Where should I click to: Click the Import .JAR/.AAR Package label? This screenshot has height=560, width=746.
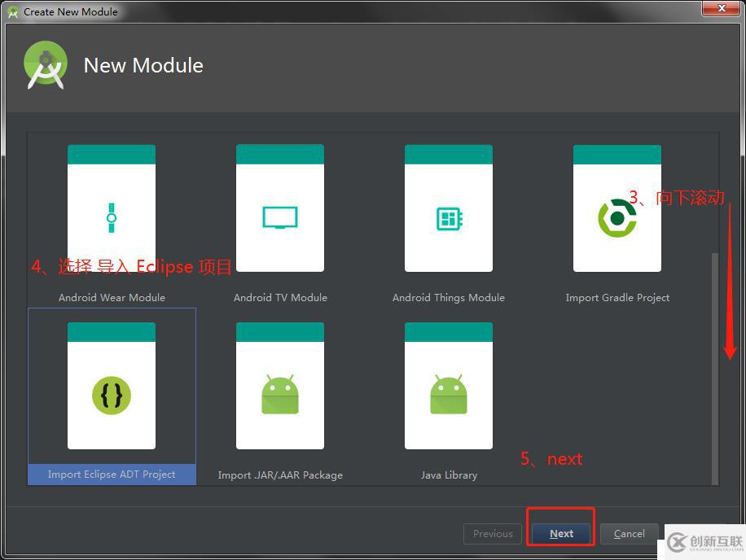click(x=280, y=475)
